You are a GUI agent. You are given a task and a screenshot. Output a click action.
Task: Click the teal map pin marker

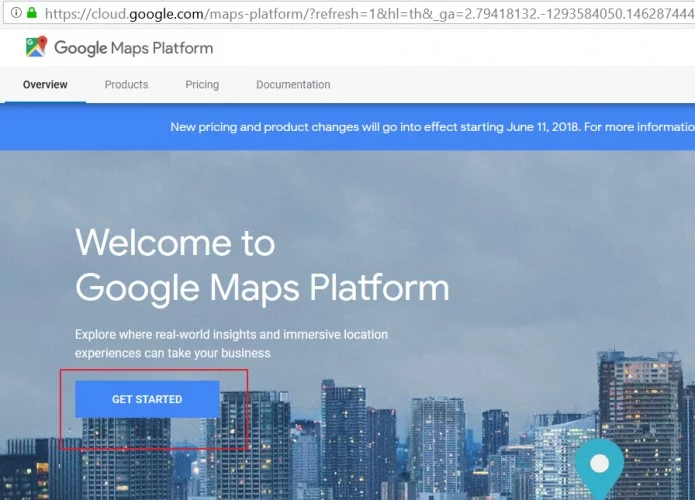(600, 469)
